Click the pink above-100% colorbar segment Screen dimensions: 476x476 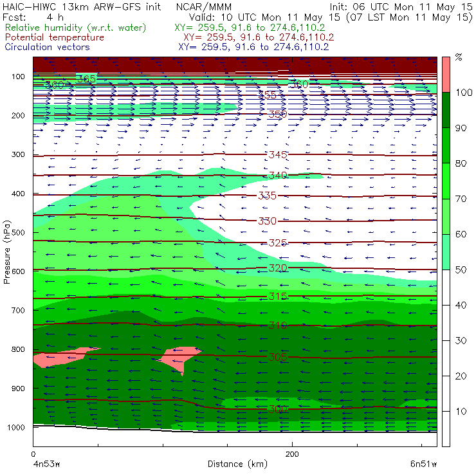click(446, 75)
